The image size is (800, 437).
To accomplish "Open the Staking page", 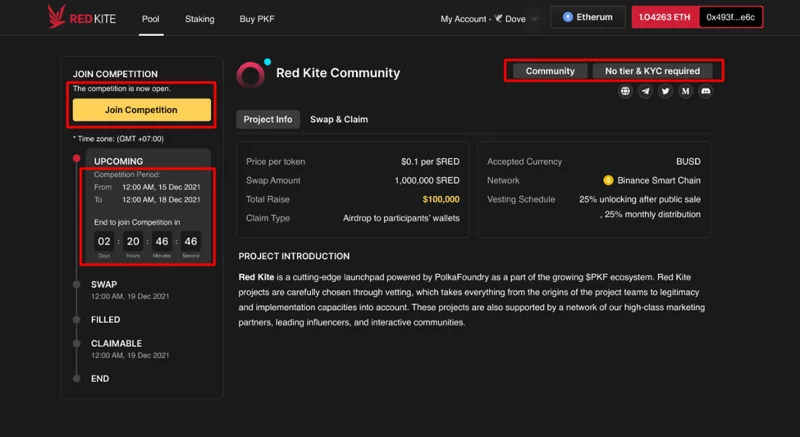I will coord(199,19).
